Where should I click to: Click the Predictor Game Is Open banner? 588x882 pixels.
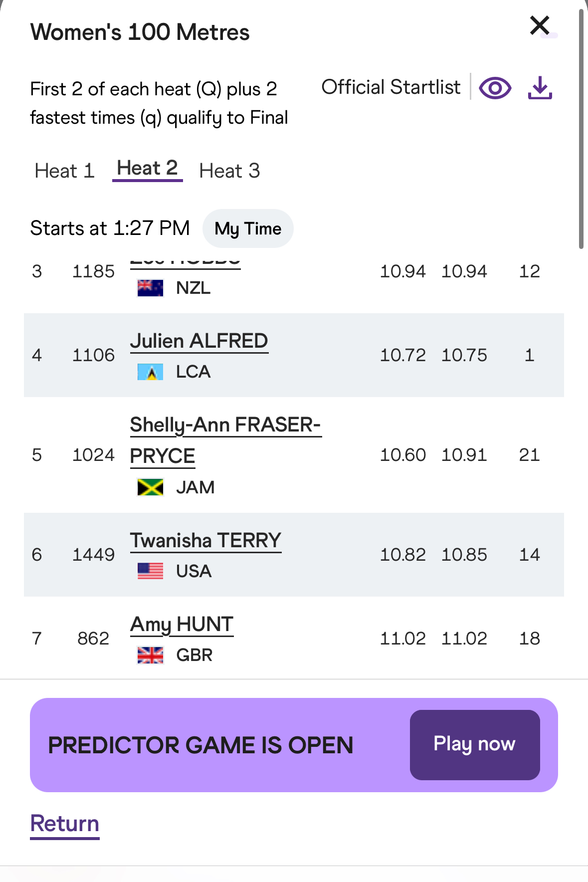point(200,745)
